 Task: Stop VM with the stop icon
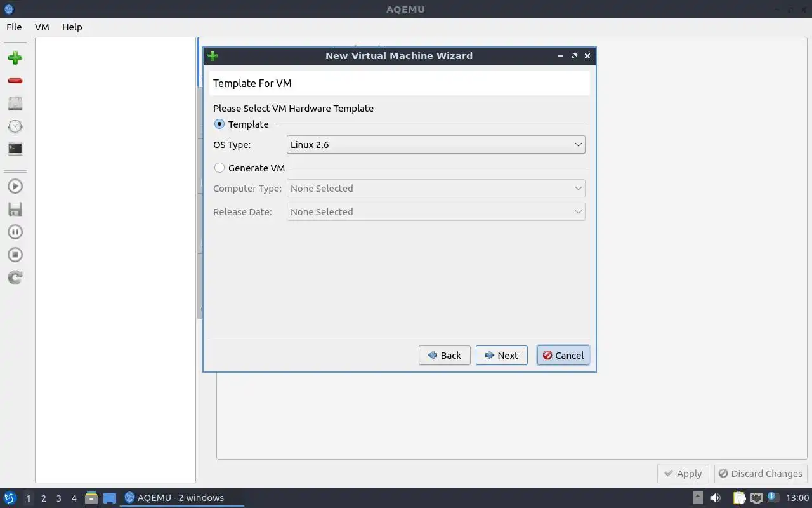coord(15,255)
